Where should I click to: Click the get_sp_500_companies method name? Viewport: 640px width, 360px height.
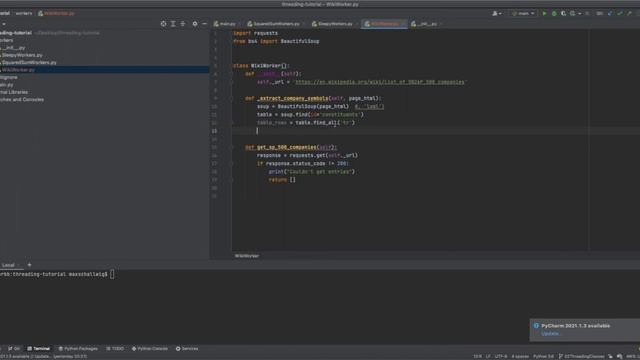click(x=287, y=147)
